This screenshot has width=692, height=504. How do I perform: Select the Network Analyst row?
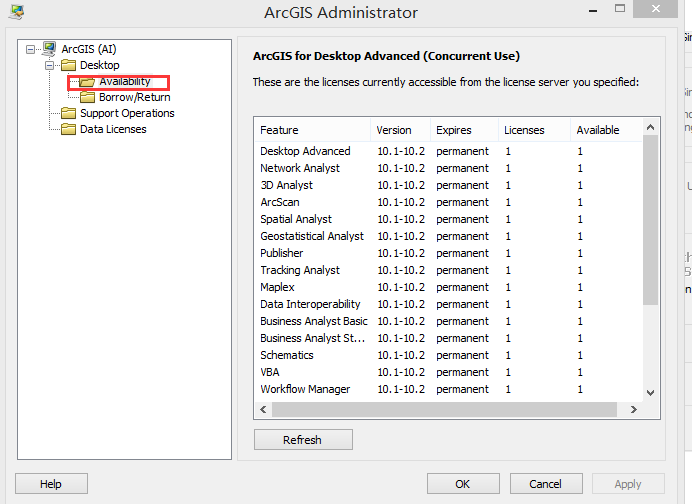(448, 168)
